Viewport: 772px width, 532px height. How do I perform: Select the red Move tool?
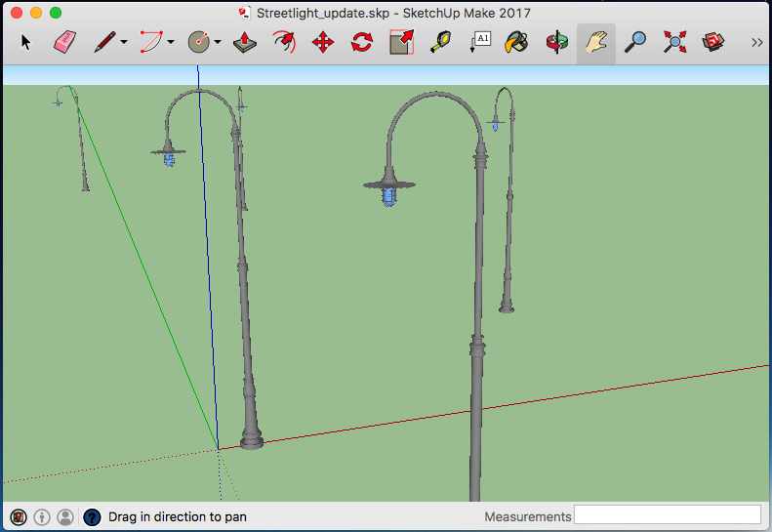323,42
